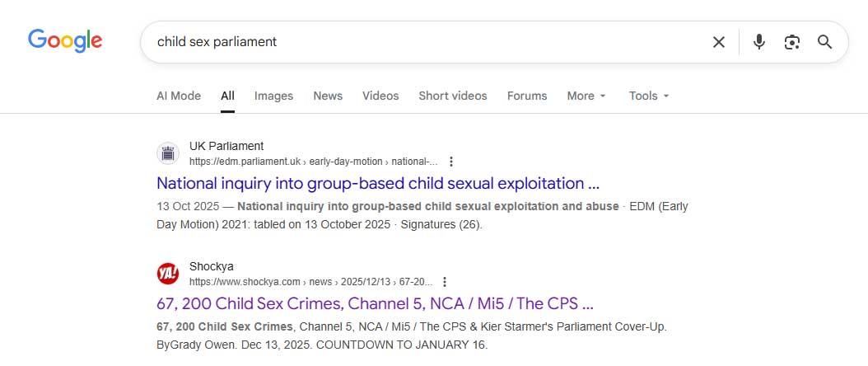The width and height of the screenshot is (868, 366).
Task: Click the magnifying glass search icon
Action: click(x=825, y=42)
